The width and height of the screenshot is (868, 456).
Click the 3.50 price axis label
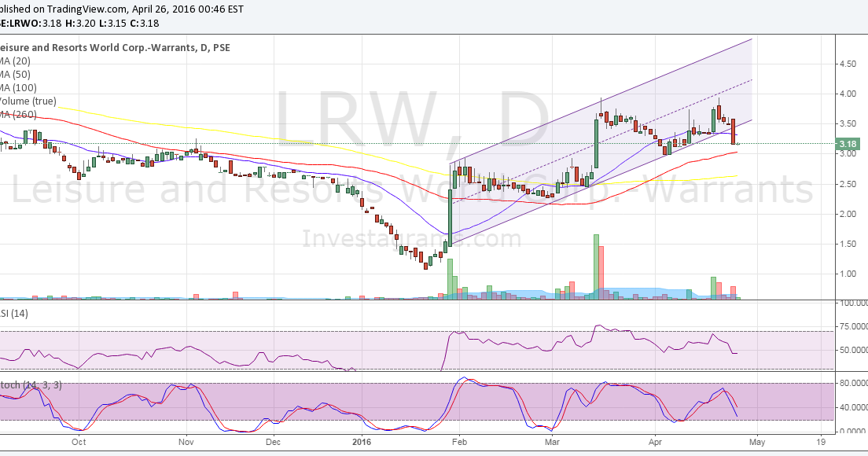848,124
